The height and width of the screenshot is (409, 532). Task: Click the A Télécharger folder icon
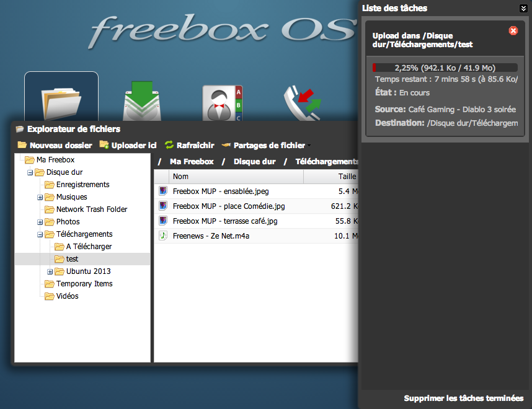60,247
